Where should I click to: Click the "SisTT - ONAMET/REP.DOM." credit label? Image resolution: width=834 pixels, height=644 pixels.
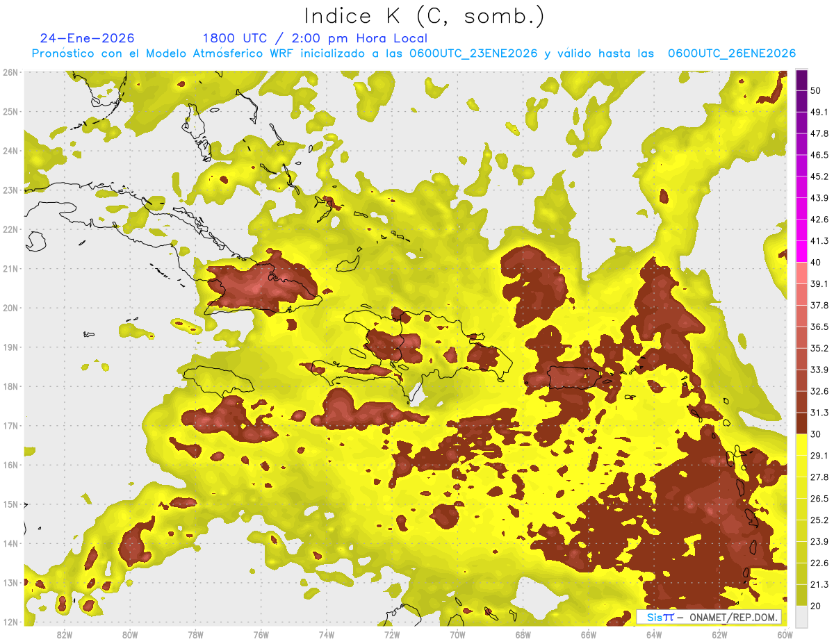click(709, 617)
